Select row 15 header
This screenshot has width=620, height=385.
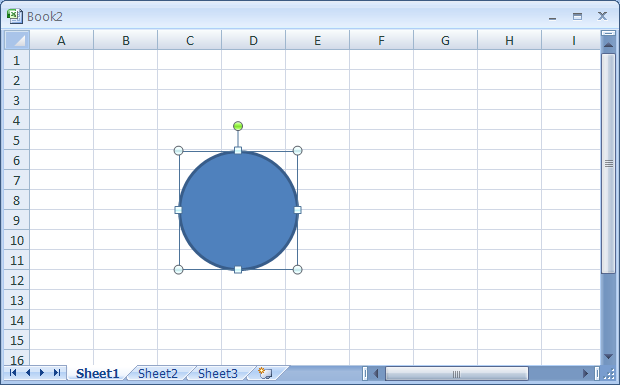point(17,340)
